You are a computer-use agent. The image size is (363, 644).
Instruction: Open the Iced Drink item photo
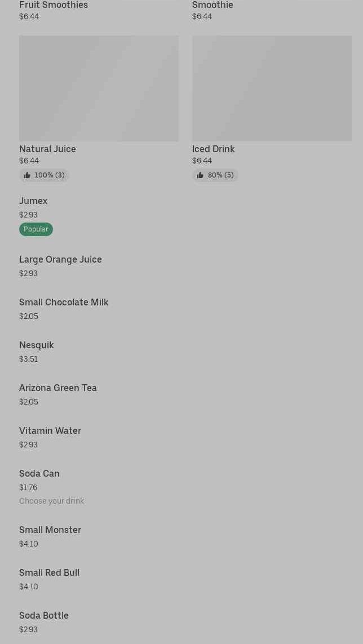point(272,88)
